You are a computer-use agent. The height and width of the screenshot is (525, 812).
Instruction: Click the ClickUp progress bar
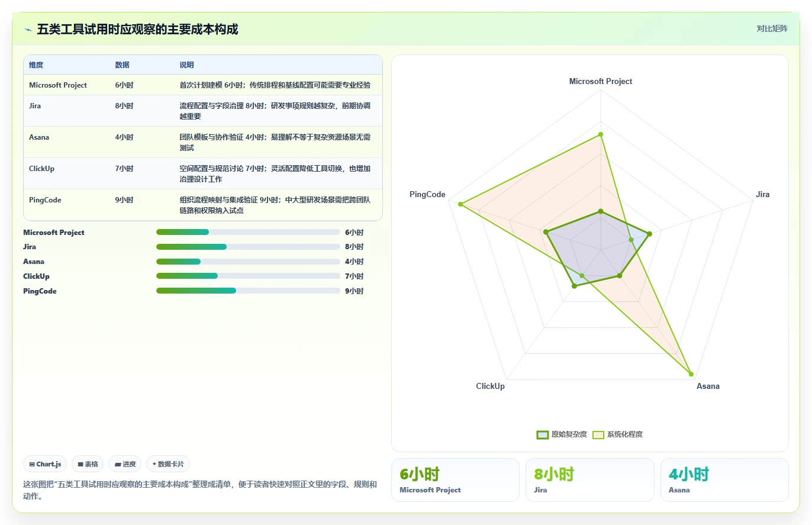coord(248,276)
